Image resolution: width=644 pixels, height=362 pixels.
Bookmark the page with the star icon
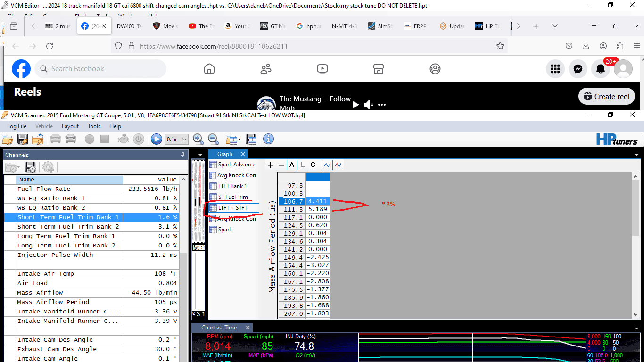coord(500,46)
